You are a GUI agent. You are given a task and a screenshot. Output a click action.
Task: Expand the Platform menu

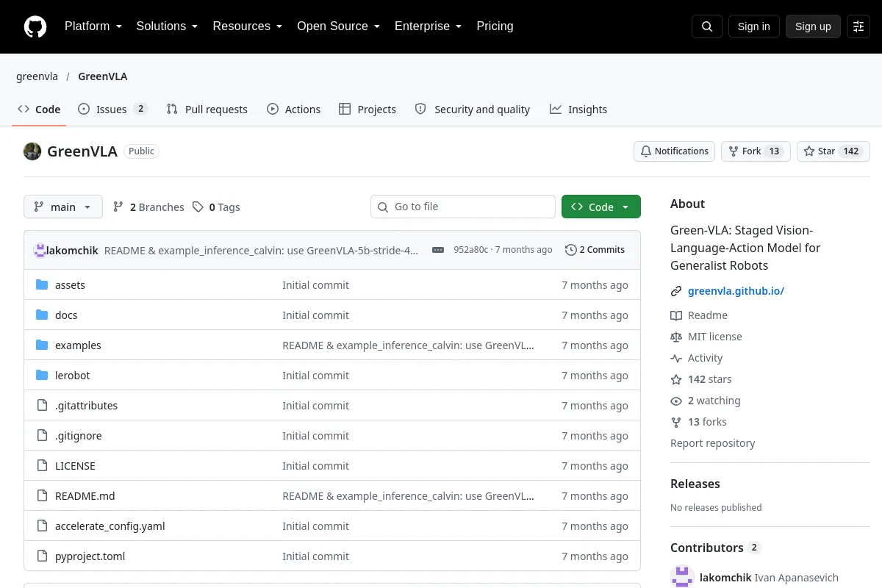click(x=93, y=26)
